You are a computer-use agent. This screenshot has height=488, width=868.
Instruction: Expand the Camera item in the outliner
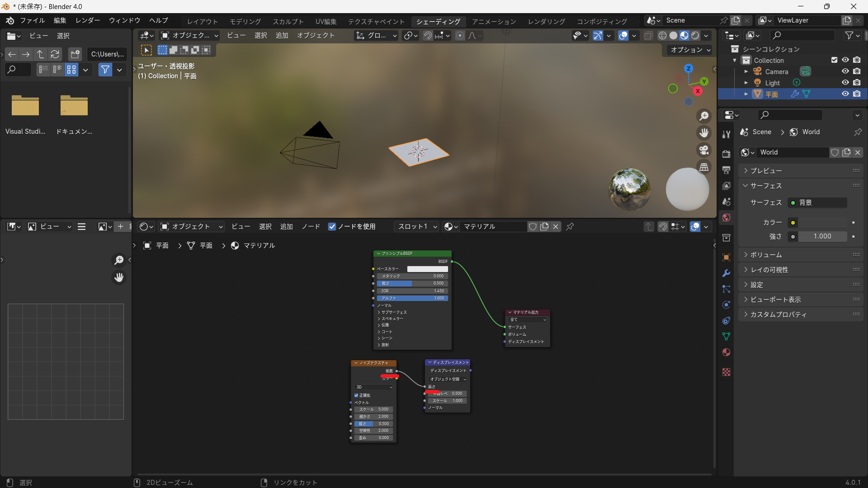click(x=746, y=71)
